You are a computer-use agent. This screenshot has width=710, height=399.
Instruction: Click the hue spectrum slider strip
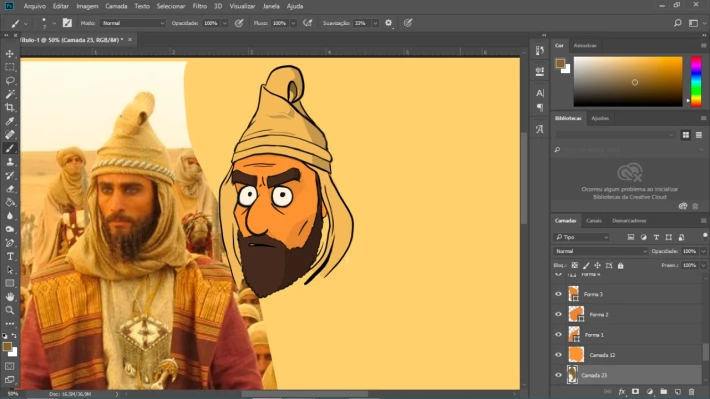pos(696,82)
